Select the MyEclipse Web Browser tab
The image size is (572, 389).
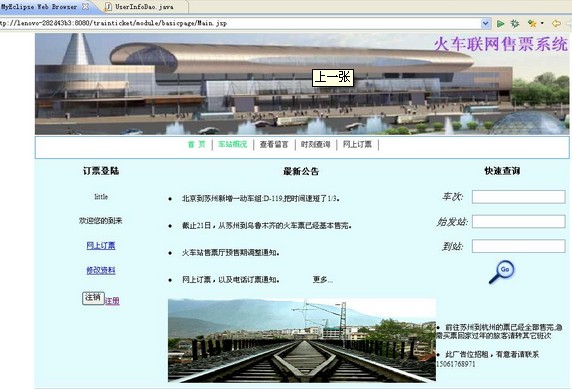39,7
